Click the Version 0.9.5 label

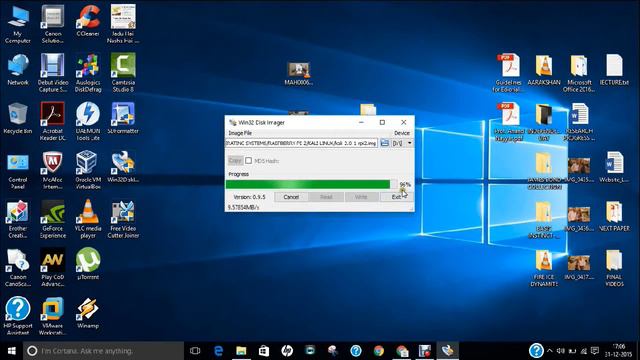pos(249,197)
